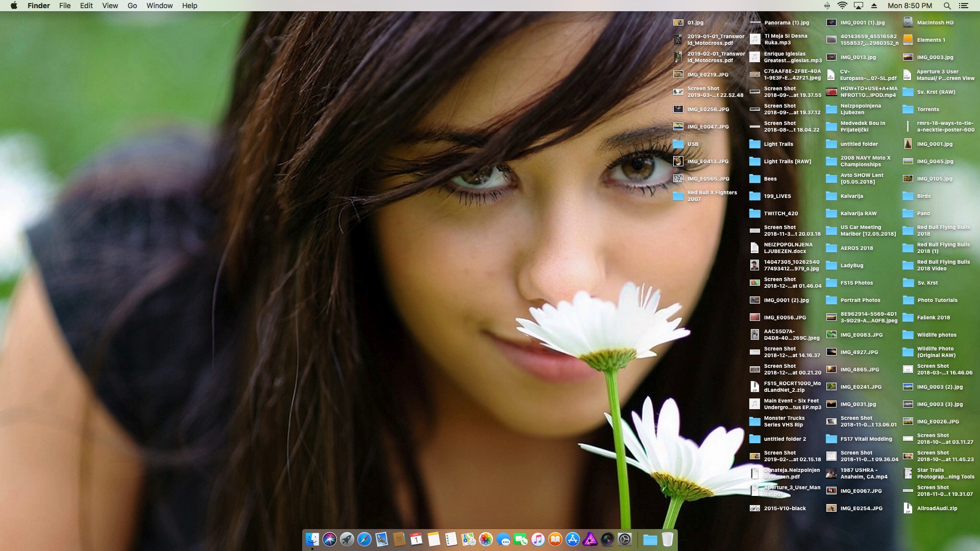Viewport: 980px width, 551px height.
Task: Select the Elements 1 external drive
Action: [x=908, y=40]
